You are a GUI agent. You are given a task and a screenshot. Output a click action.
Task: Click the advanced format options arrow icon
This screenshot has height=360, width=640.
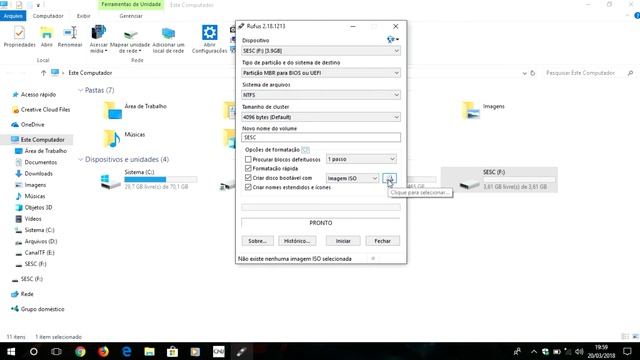click(x=305, y=150)
